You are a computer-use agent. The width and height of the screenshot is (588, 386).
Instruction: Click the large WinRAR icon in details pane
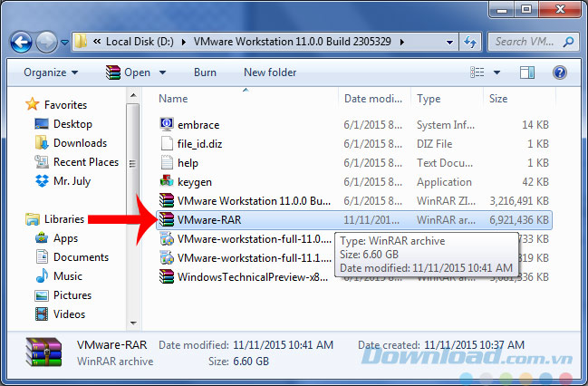click(x=43, y=352)
